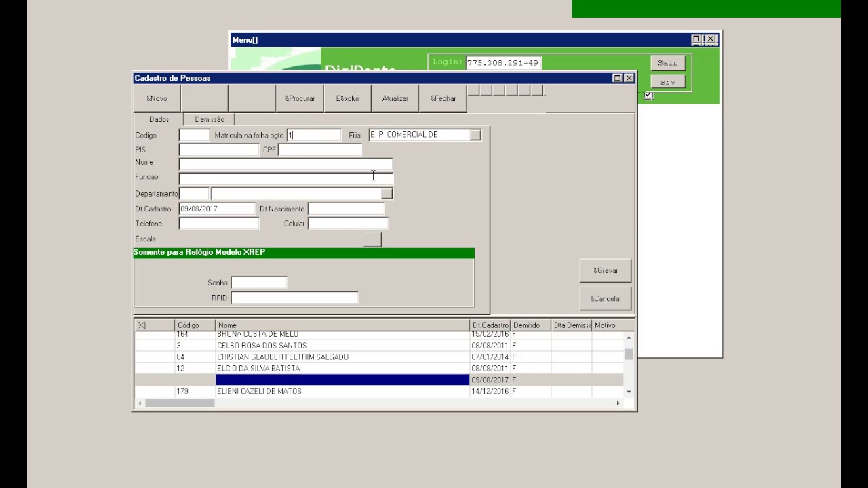Maximize the Cadastro de Pessoas window
The width and height of the screenshot is (868, 488).
click(617, 78)
